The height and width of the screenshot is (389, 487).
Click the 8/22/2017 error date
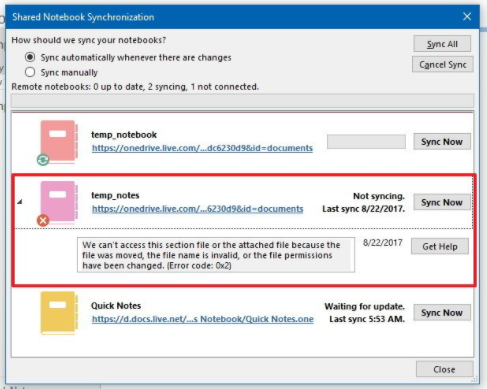point(383,243)
